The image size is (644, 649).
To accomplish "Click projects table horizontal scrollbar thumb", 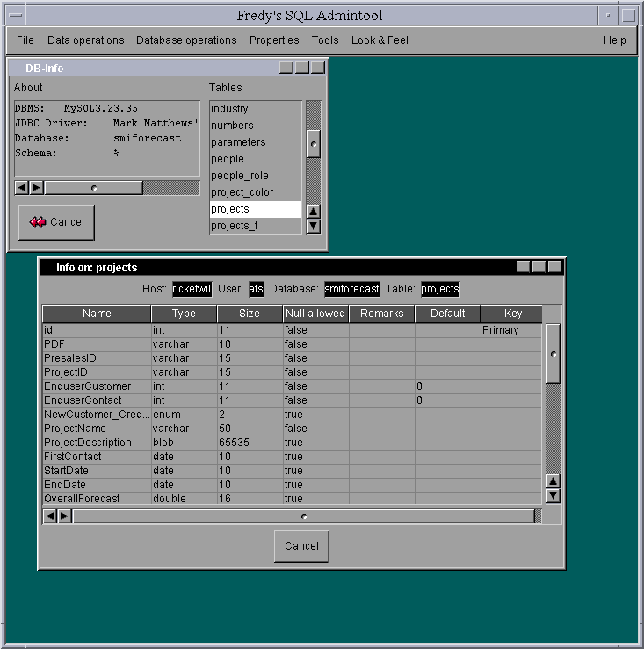I will point(304,516).
